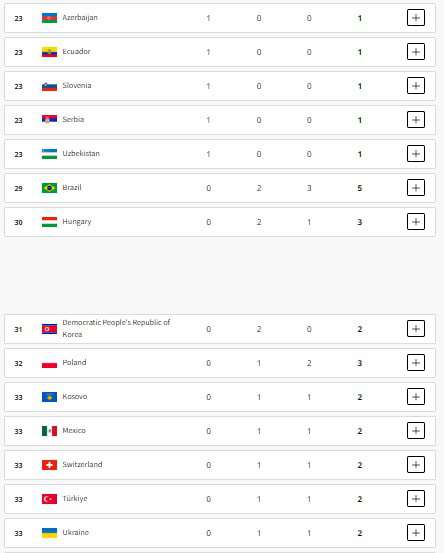
Task: Show Hungary medal breakdown with plus
Action: [x=416, y=222]
